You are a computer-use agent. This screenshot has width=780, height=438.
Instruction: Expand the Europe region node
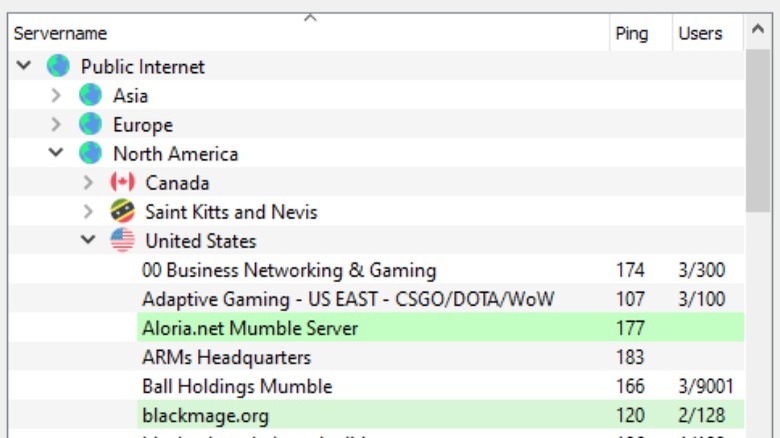pos(56,124)
